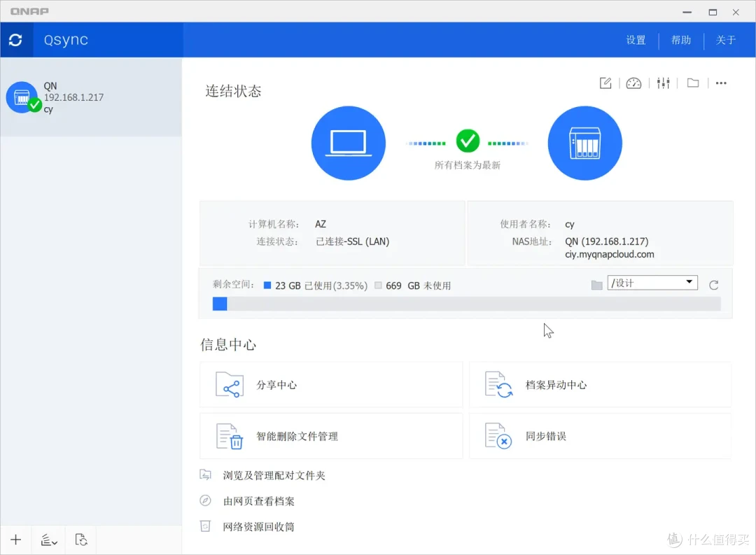The image size is (756, 555).
Task: Select the QN 192.168.1.217 NAS entry
Action: (91, 97)
